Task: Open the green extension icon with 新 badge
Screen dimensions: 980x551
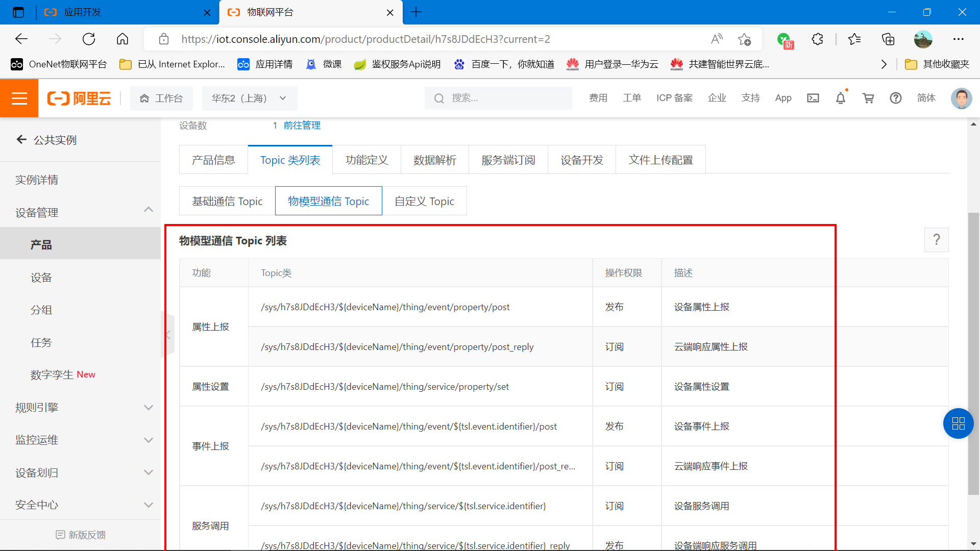Action: point(785,40)
